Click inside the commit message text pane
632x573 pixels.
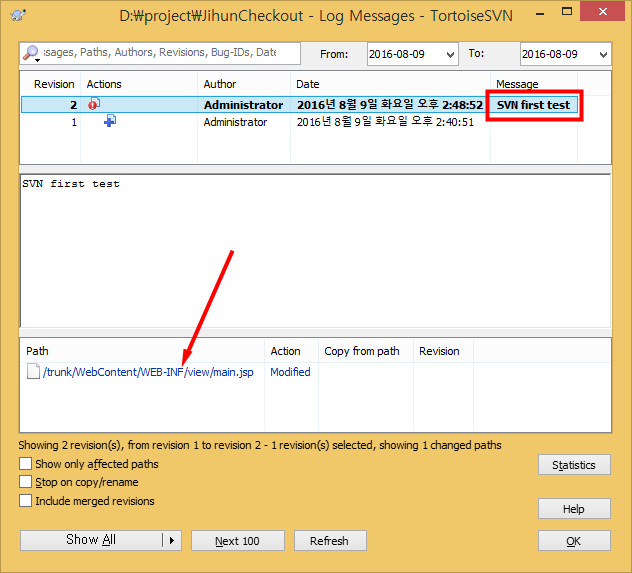click(315, 251)
